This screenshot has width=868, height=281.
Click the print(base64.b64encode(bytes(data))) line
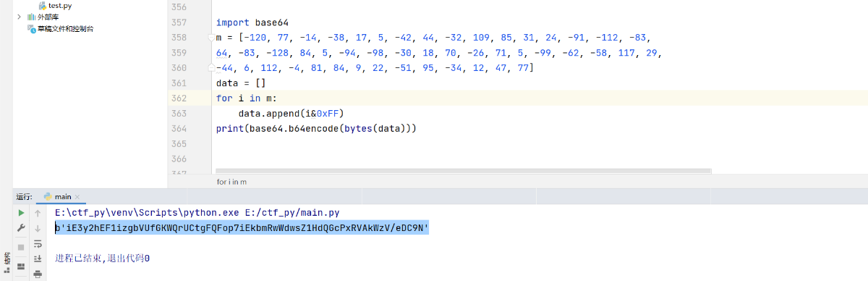[317, 129]
